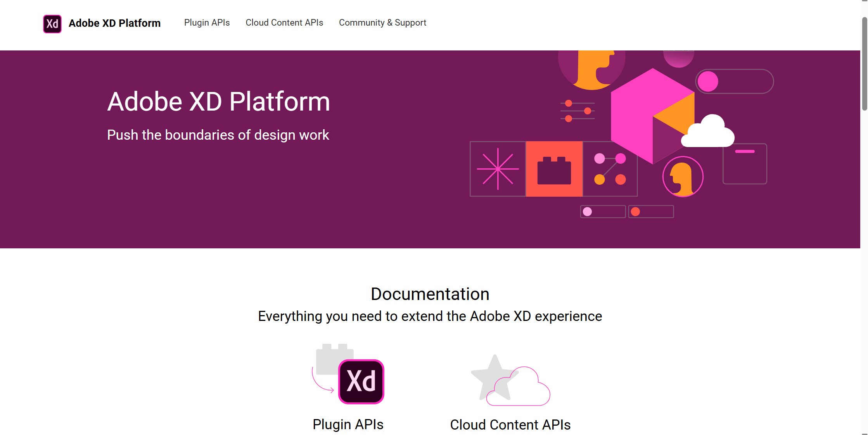
Task: Click the Xd logo icon in the header
Action: (x=52, y=24)
